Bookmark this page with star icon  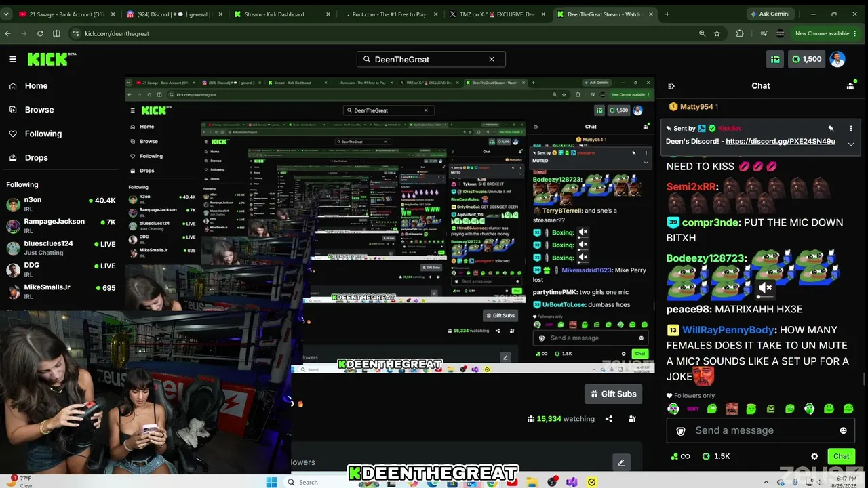[717, 33]
